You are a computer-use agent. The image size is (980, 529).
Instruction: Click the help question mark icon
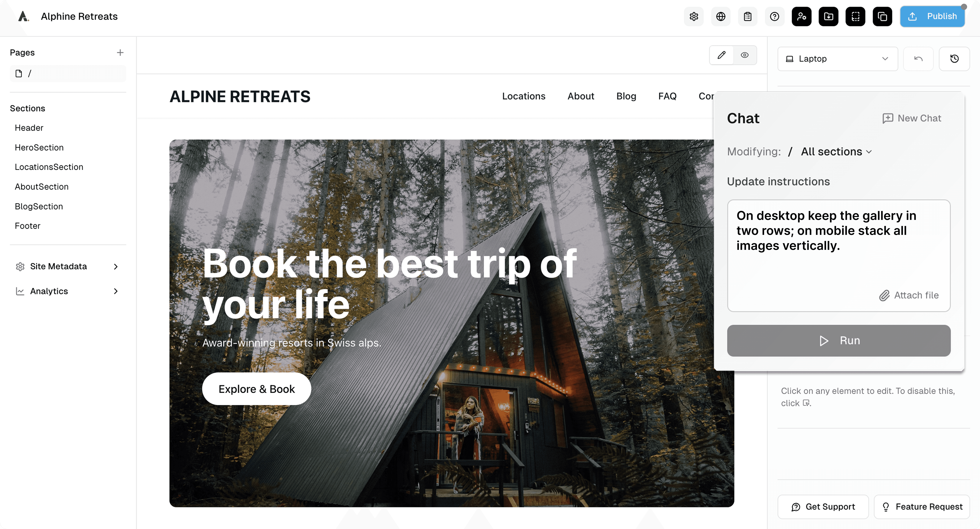[x=775, y=16]
